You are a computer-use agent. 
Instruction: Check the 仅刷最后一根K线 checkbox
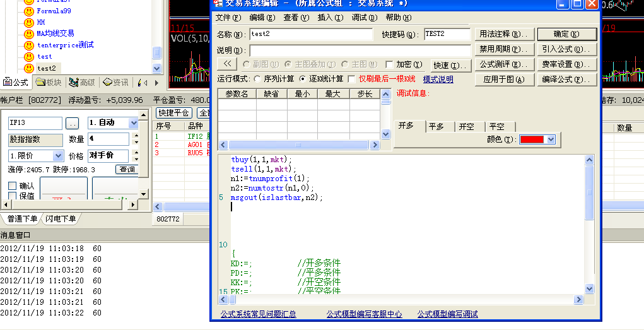pos(352,79)
